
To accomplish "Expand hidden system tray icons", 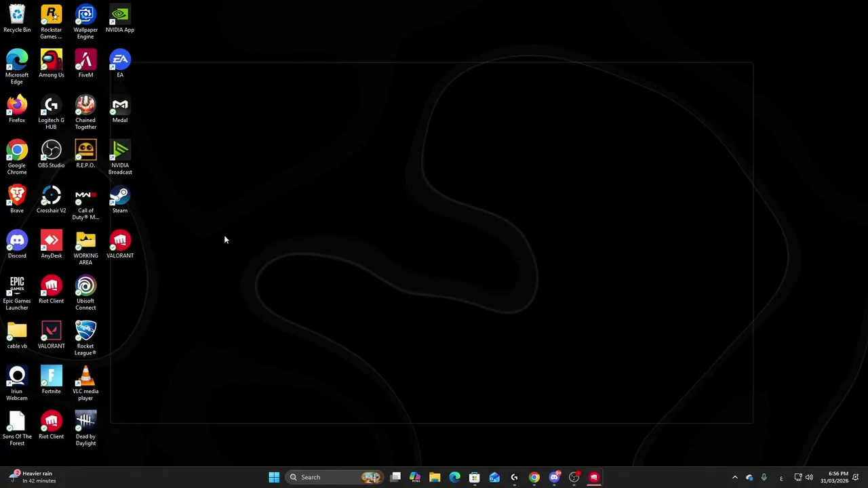I will tap(734, 477).
